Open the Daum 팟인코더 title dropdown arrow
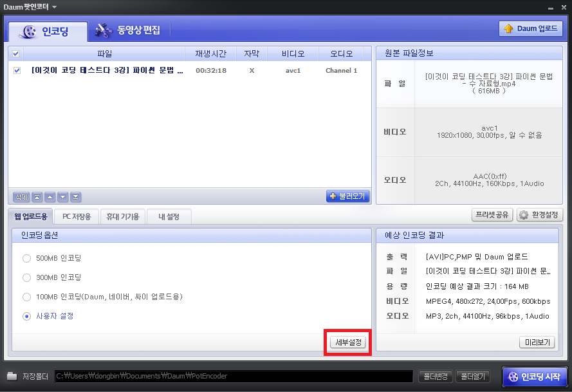572x392 pixels. (54, 7)
